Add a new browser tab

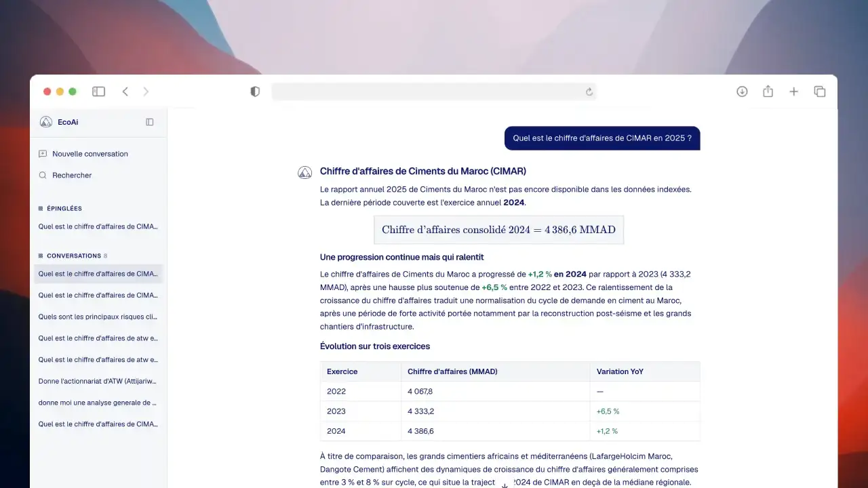pos(793,91)
